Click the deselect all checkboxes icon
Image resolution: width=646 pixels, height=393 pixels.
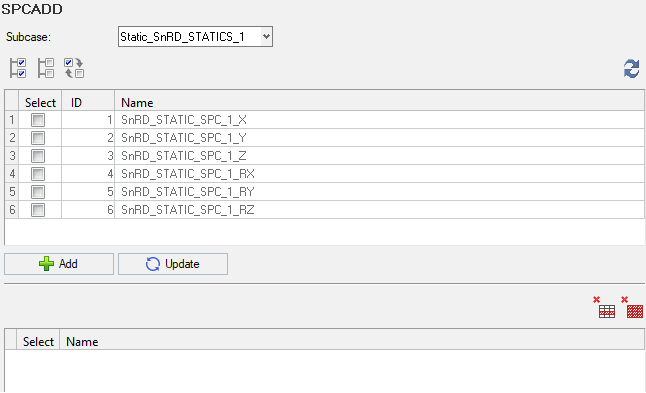coord(46,68)
